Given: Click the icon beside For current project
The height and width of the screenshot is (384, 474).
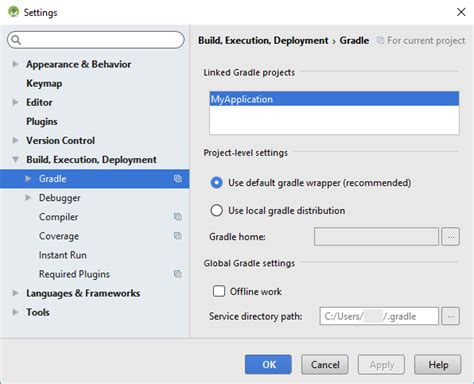Looking at the screenshot, I should point(380,40).
